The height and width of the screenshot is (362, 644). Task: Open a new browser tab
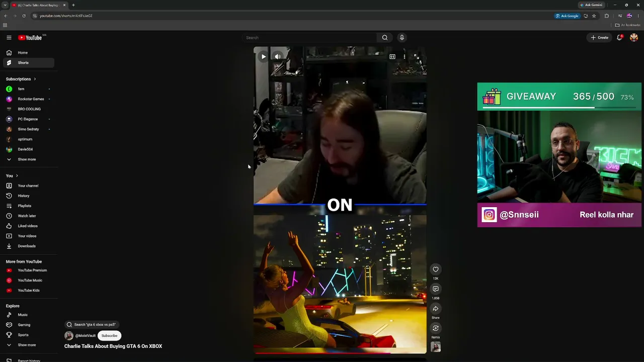pyautogui.click(x=73, y=5)
